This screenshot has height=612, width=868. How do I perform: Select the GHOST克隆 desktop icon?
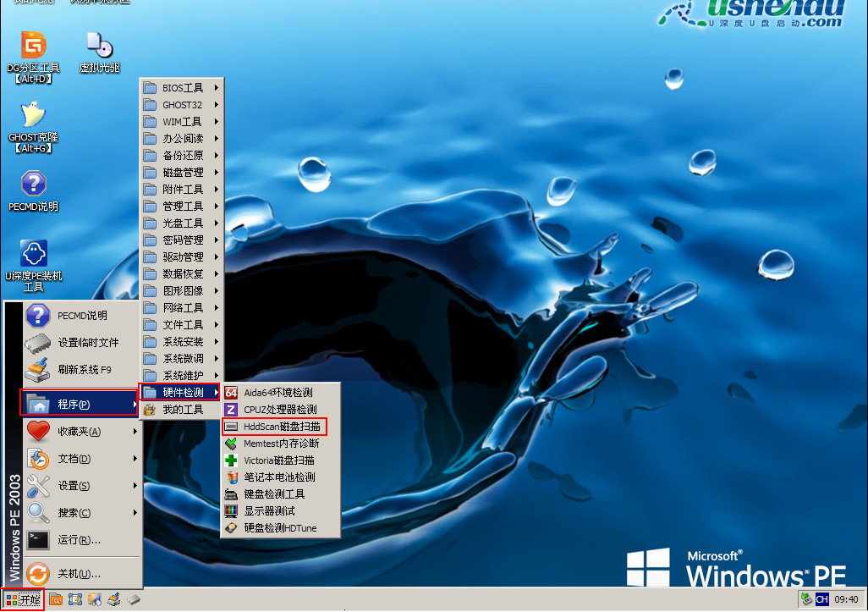coord(33,127)
